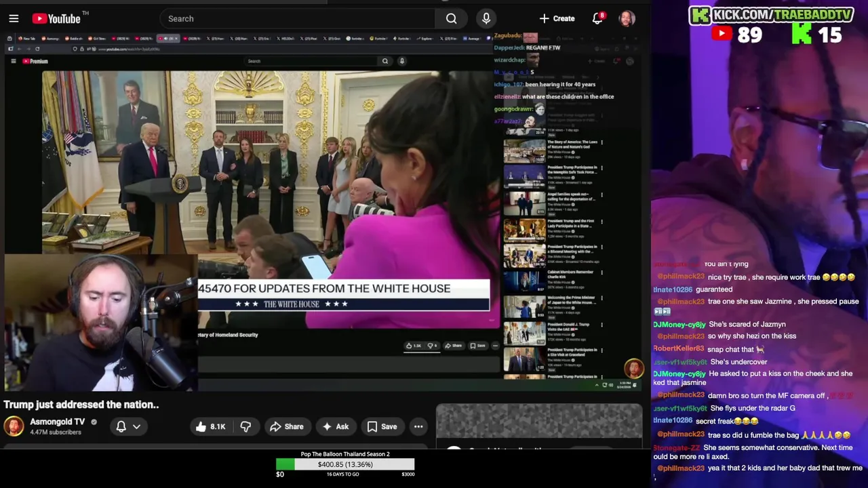The width and height of the screenshot is (868, 488).
Task: Open the Ask AI button
Action: pos(335,426)
